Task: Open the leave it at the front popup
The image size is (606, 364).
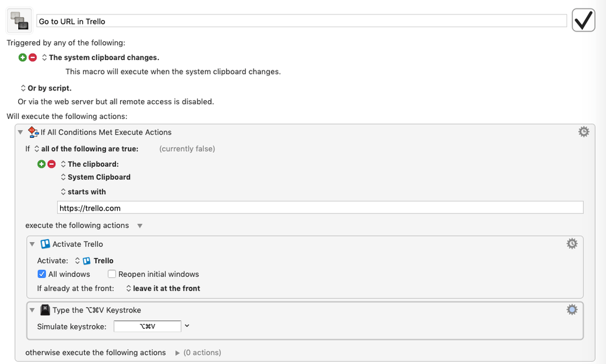Action: [x=163, y=288]
